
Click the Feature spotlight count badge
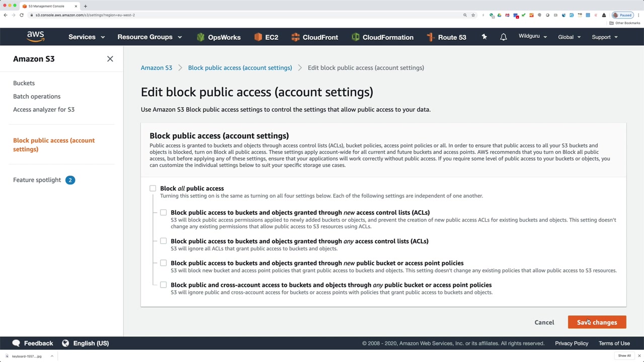[x=70, y=180]
